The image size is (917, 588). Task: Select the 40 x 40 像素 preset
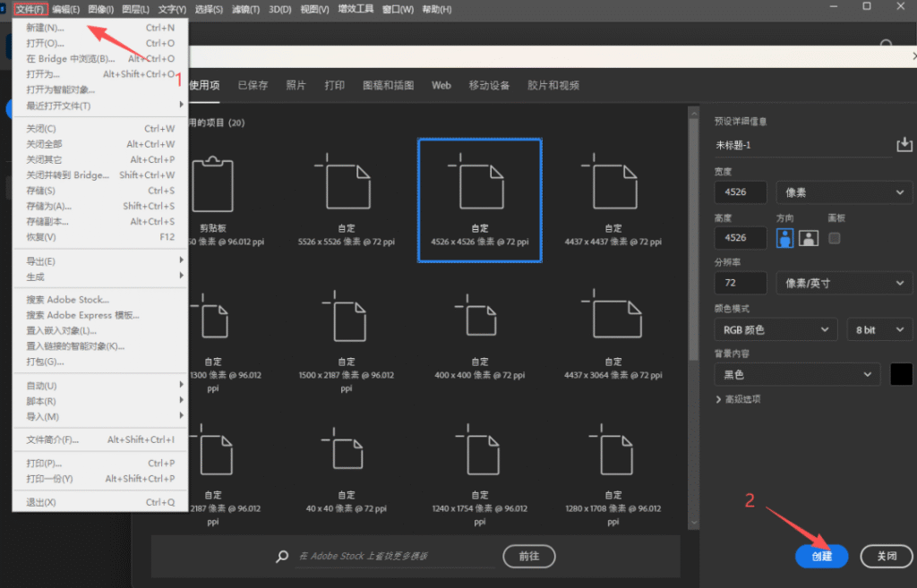point(347,469)
